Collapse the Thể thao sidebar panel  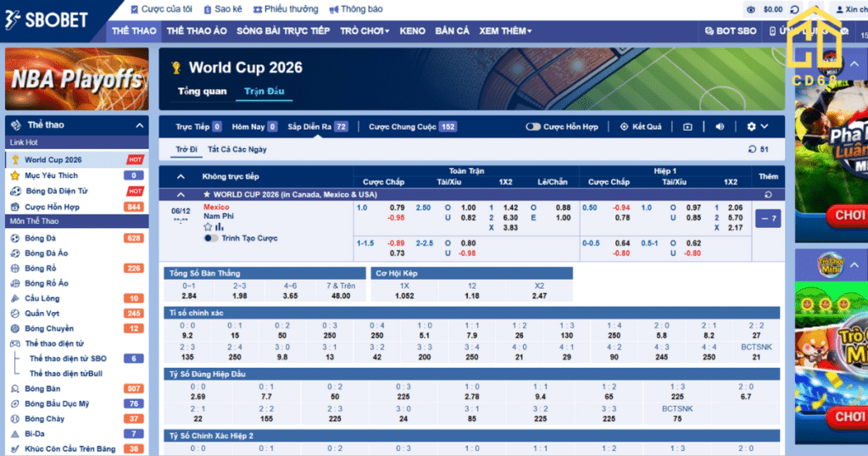pos(140,125)
